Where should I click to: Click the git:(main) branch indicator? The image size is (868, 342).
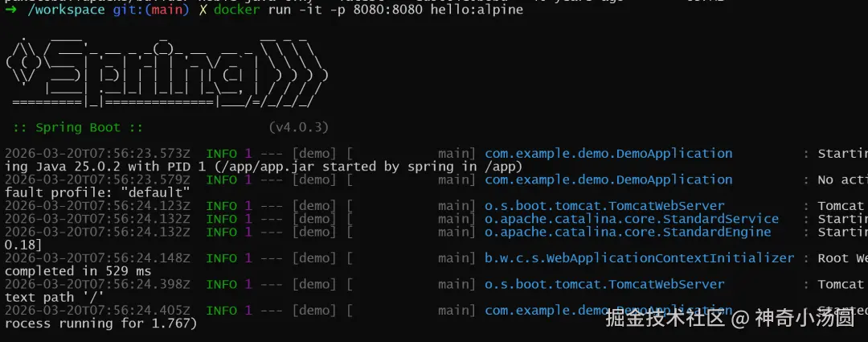click(151, 10)
